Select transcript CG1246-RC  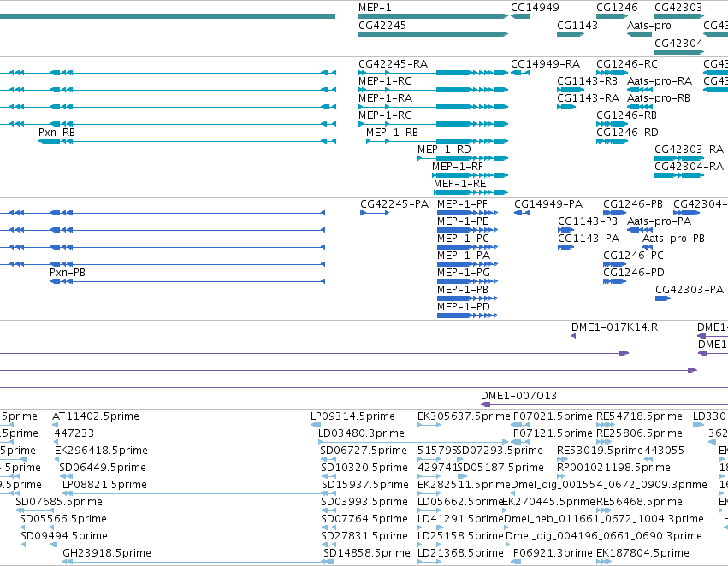tap(612, 73)
